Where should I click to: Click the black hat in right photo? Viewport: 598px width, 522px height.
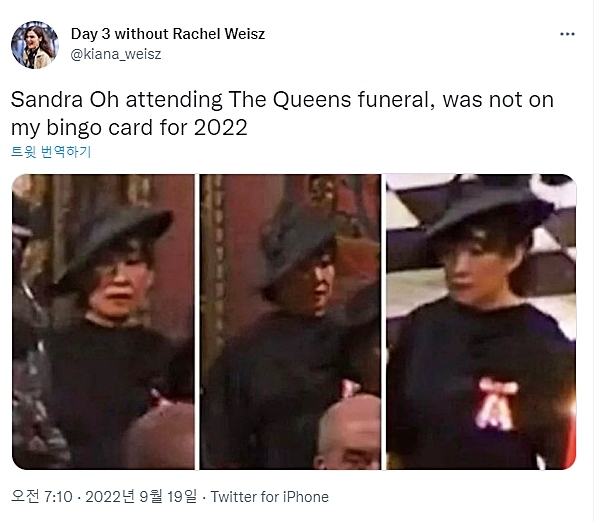click(x=490, y=206)
